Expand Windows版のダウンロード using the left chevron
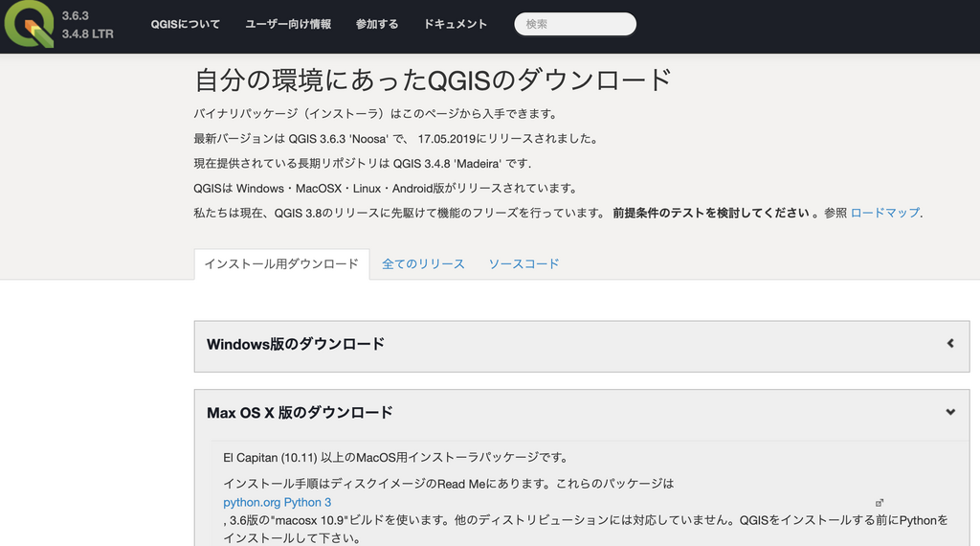 949,344
